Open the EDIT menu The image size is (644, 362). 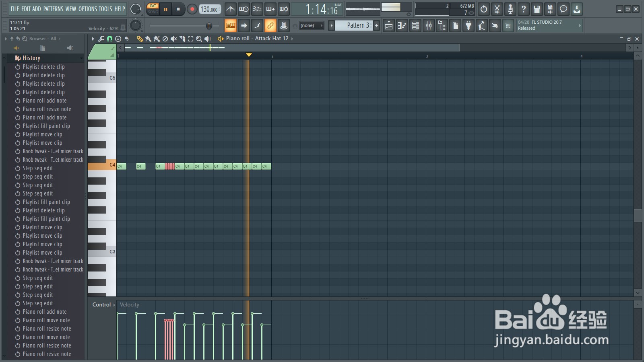coord(26,9)
